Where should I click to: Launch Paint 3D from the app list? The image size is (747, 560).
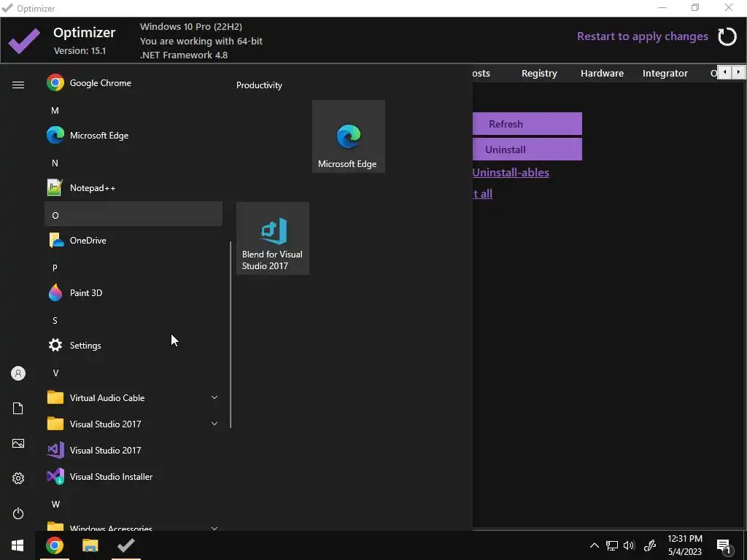click(x=133, y=292)
